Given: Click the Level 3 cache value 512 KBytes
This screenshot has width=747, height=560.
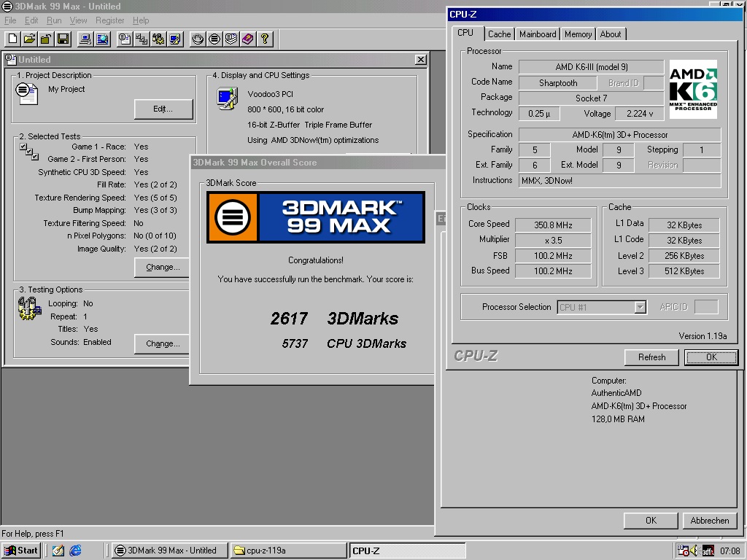Looking at the screenshot, I should coord(684,271).
